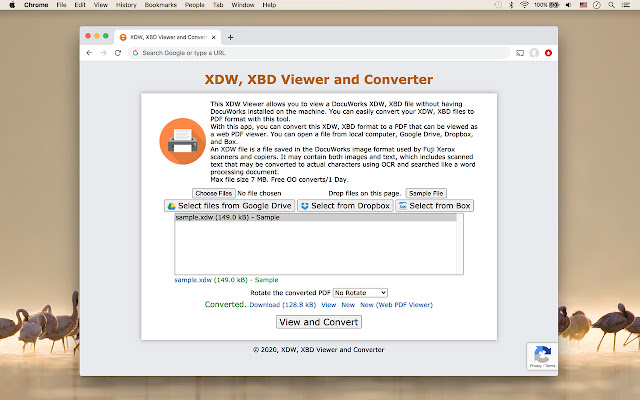Open the Chrome profile avatar icon
The width and height of the screenshot is (640, 400).
tap(534, 53)
